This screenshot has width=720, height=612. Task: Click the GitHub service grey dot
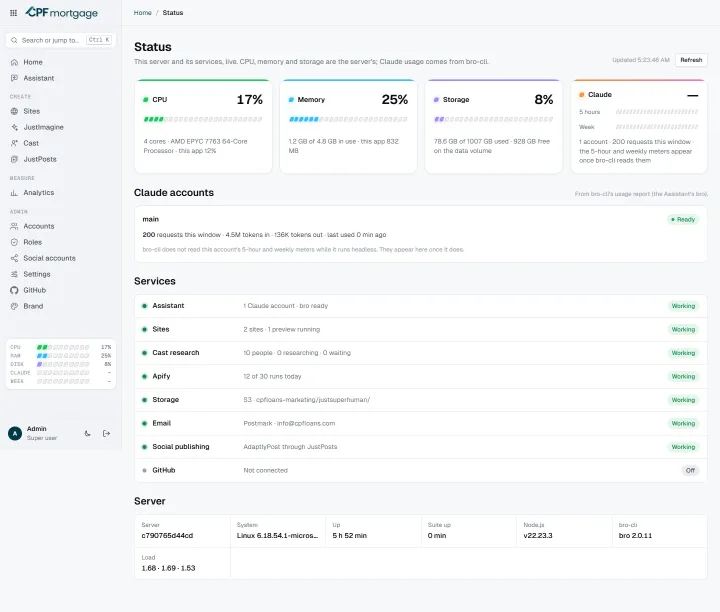(x=145, y=471)
